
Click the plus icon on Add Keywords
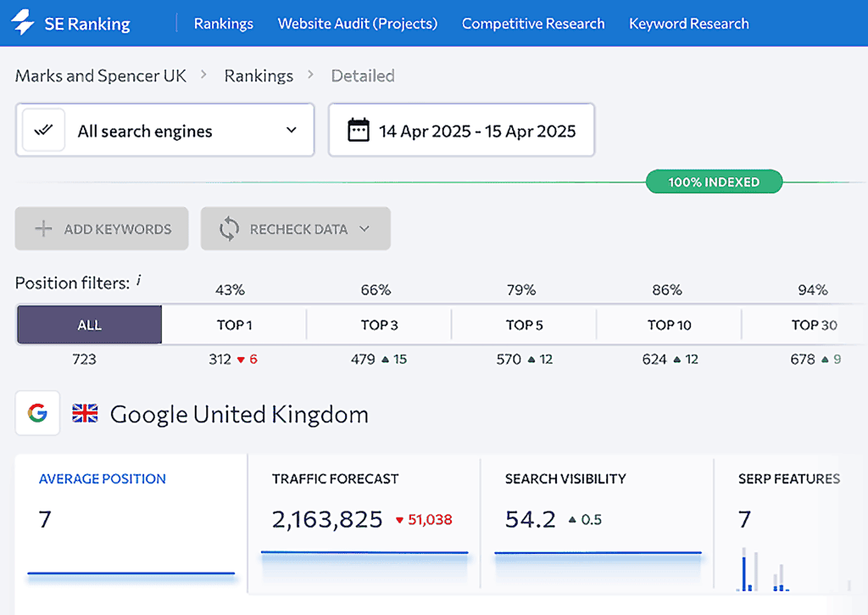click(42, 228)
